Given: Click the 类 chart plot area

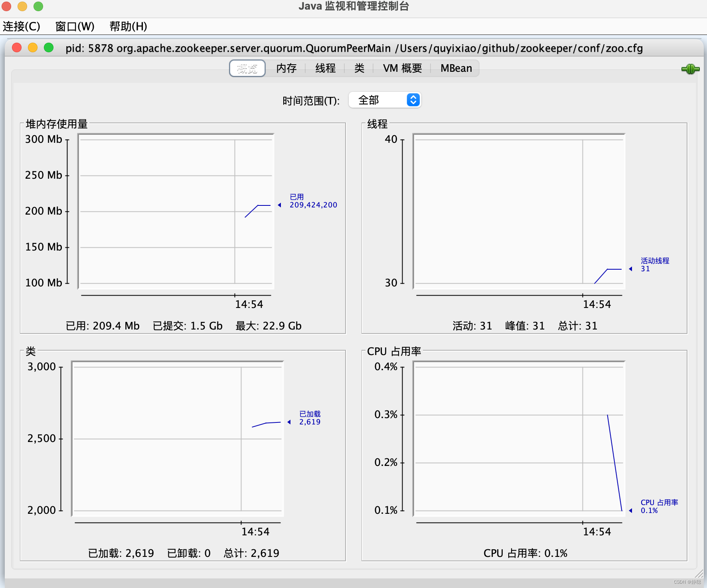Looking at the screenshot, I should point(178,439).
